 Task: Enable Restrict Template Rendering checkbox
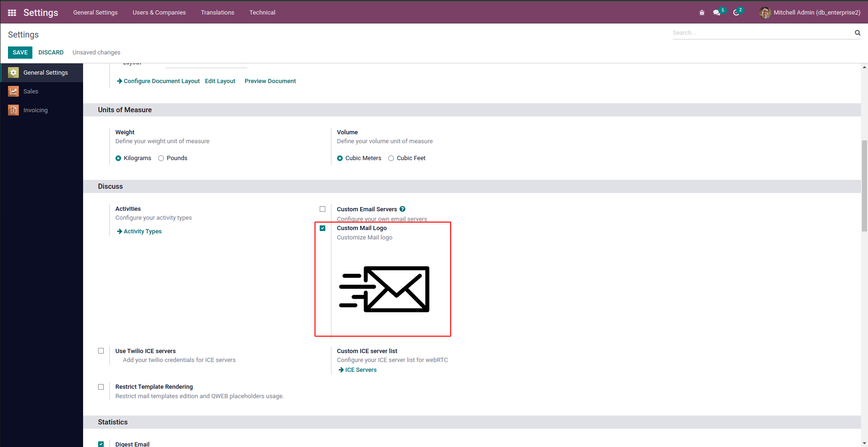point(101,387)
